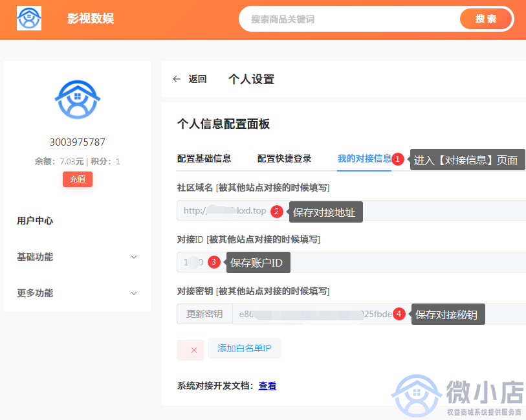Click the 充值 recharge button
Image resolution: width=526 pixels, height=420 pixels.
[78, 179]
